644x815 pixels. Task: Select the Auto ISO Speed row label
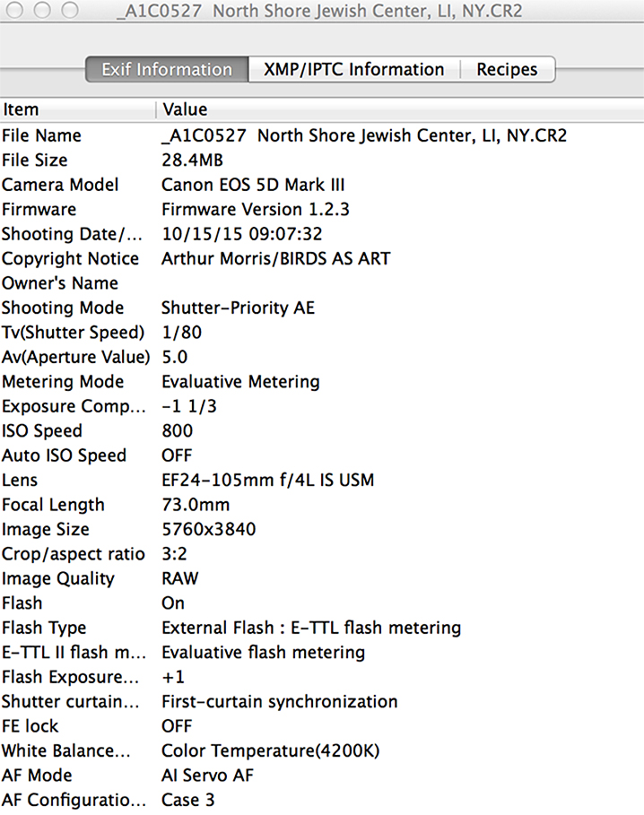[64, 455]
